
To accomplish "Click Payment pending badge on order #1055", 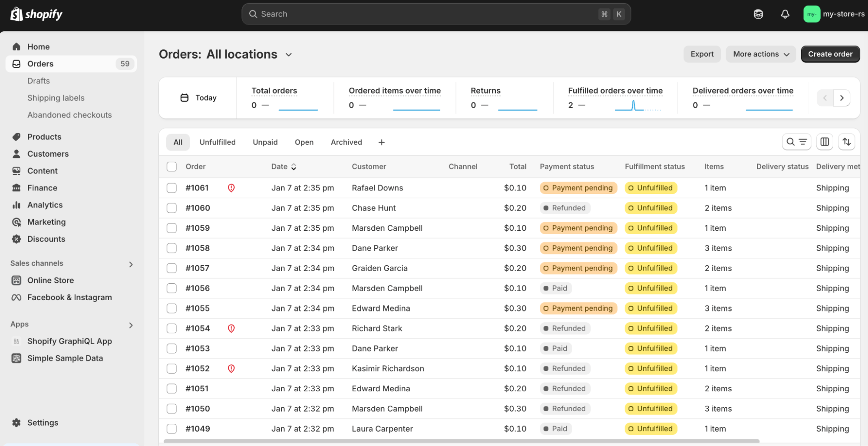I will [578, 308].
